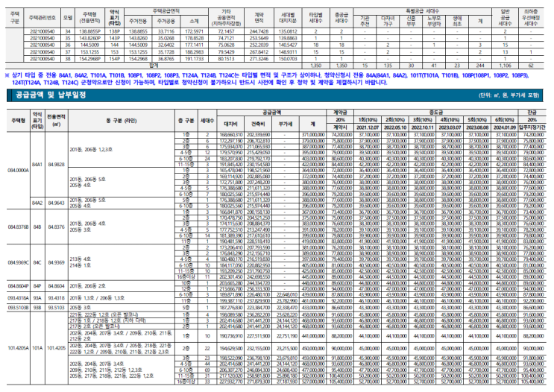Click the unit note '(단위: ㎡, 원, 부가세 포함)'
The image size is (554, 392).
(x=509, y=95)
